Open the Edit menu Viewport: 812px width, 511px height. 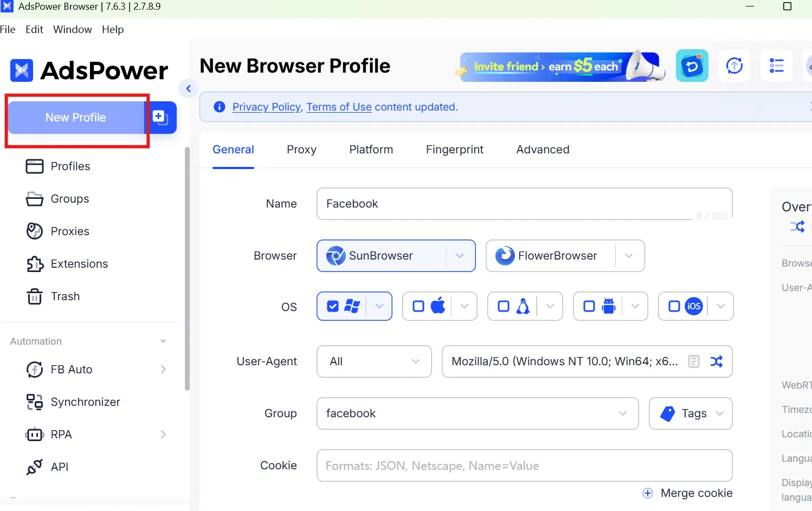[34, 29]
